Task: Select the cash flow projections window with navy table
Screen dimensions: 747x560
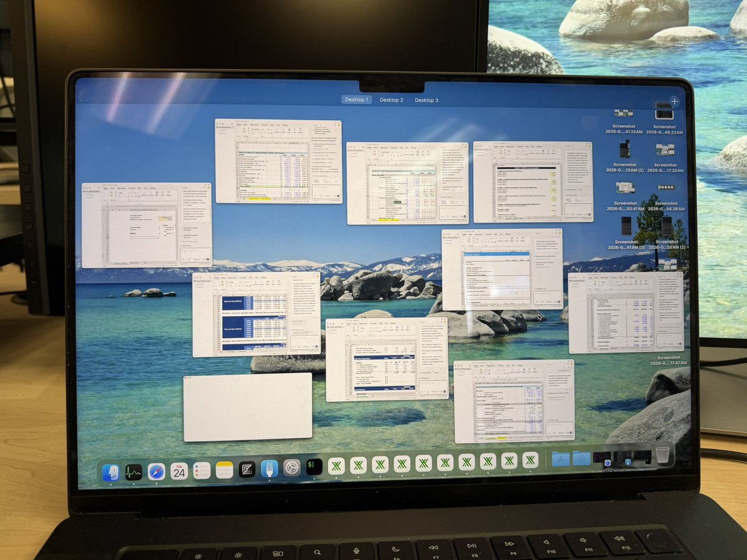Action: click(x=387, y=359)
